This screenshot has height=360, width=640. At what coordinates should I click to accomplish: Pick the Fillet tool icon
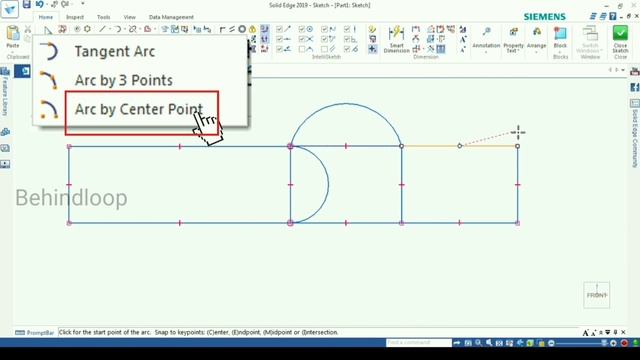pyautogui.click(x=147, y=29)
